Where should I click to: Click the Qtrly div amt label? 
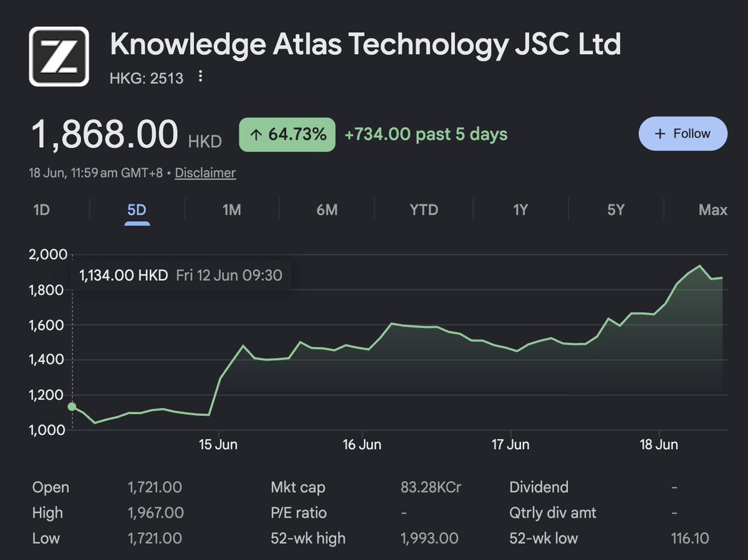[x=553, y=513]
